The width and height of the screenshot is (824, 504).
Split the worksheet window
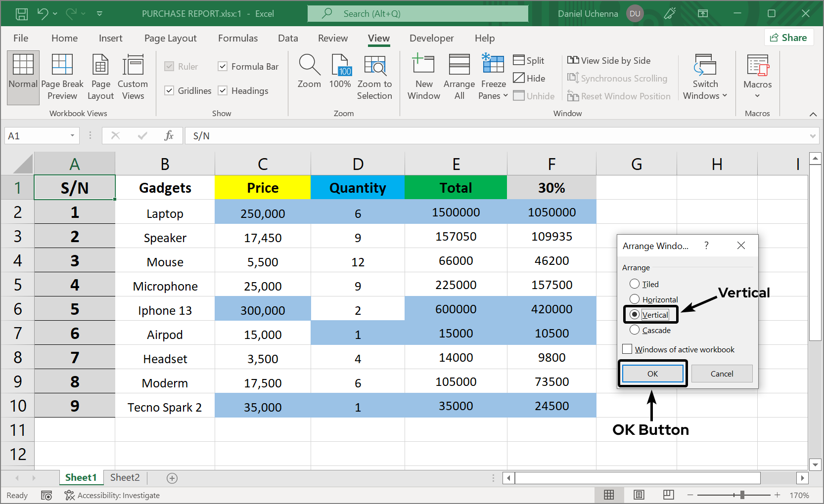pos(529,60)
